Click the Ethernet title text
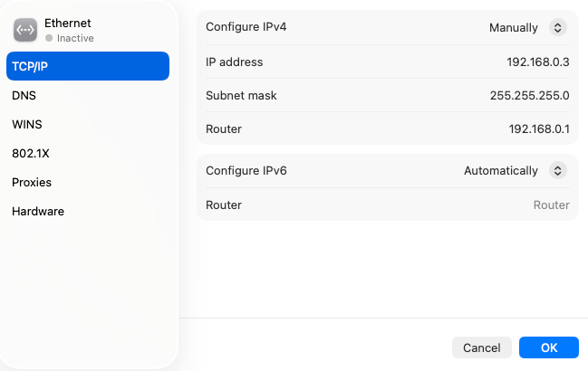The height and width of the screenshot is (371, 588). (68, 23)
